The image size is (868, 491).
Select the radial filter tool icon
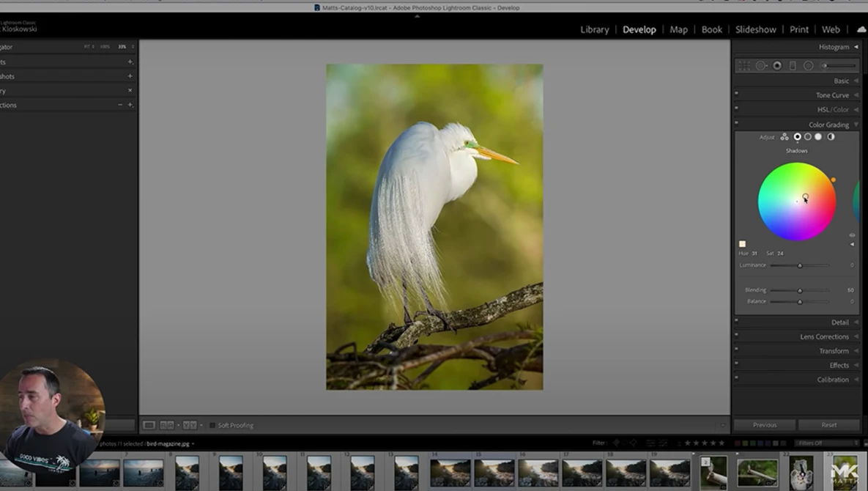808,66
